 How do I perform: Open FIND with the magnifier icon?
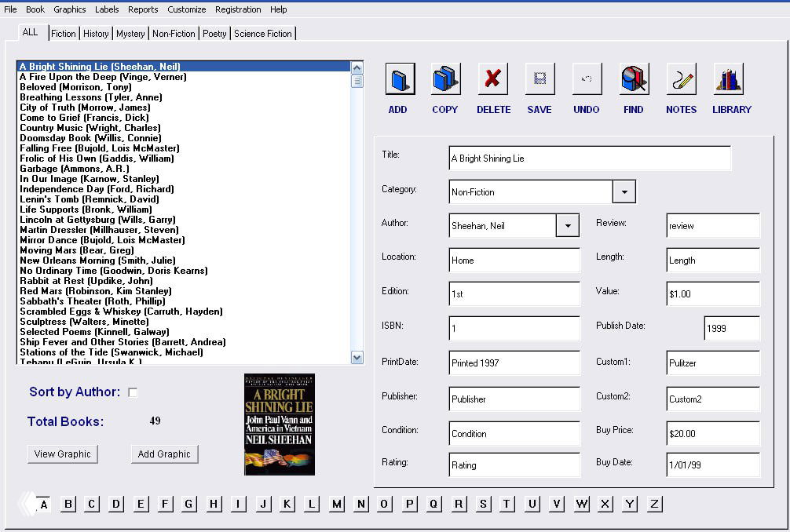(x=634, y=79)
